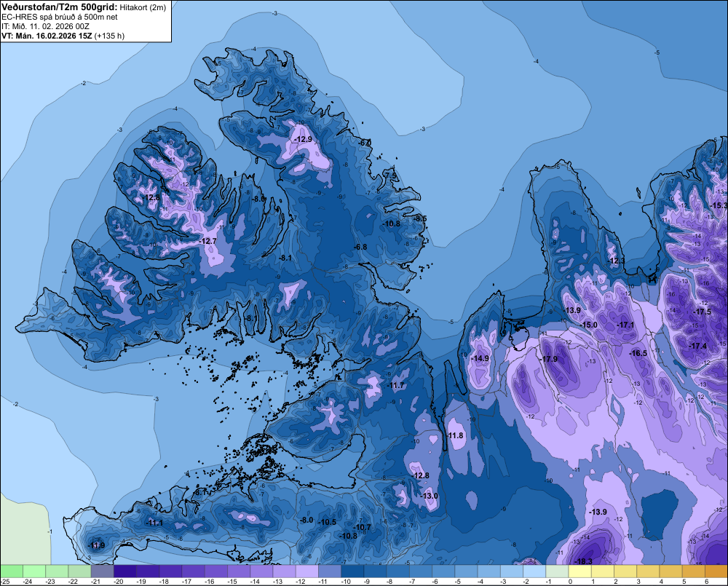Click the -11.7 temperature value
This screenshot has width=728, height=586.
pos(396,385)
